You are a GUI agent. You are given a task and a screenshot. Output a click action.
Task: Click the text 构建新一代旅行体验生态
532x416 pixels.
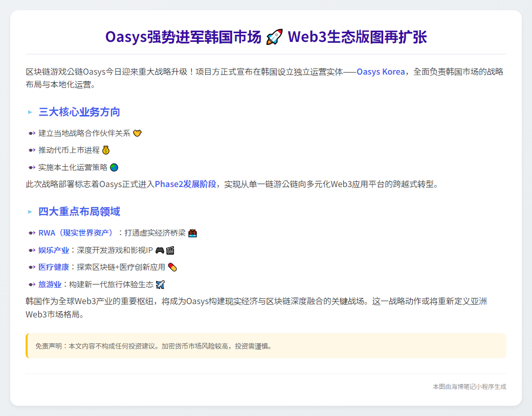pos(112,285)
